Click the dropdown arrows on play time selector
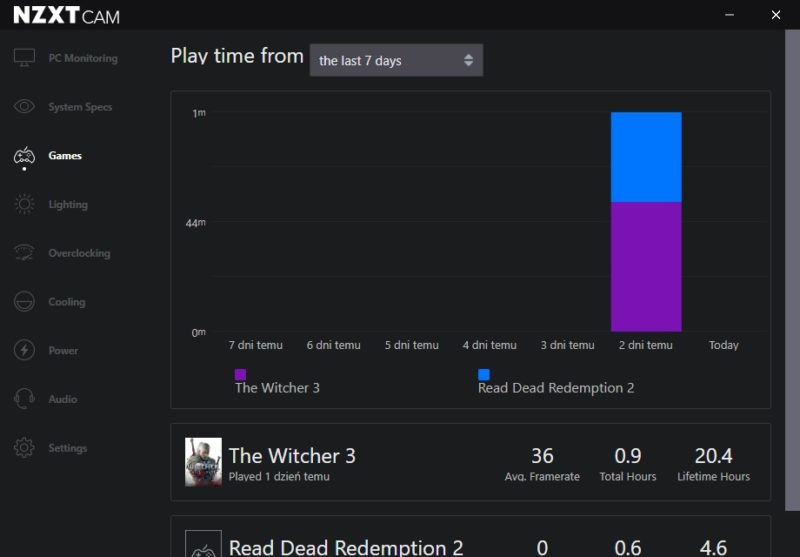 coord(468,60)
